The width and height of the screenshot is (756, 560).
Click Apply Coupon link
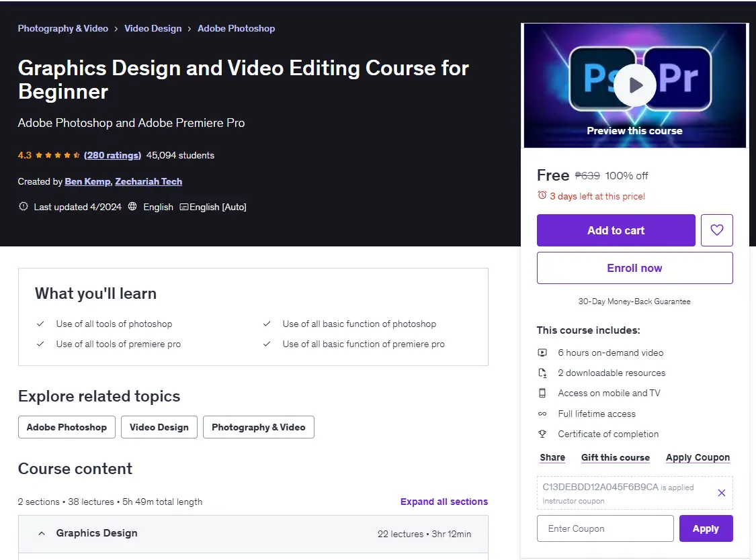coord(698,457)
